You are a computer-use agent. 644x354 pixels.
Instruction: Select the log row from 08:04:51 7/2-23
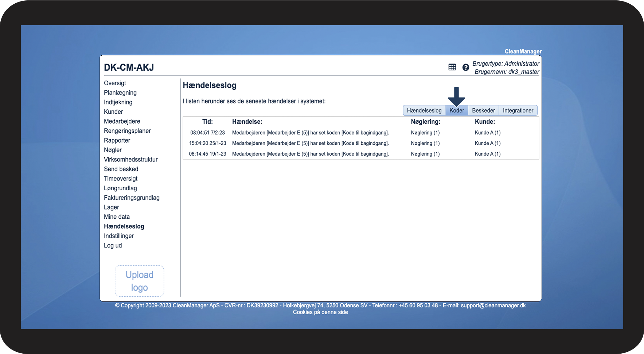click(361, 133)
